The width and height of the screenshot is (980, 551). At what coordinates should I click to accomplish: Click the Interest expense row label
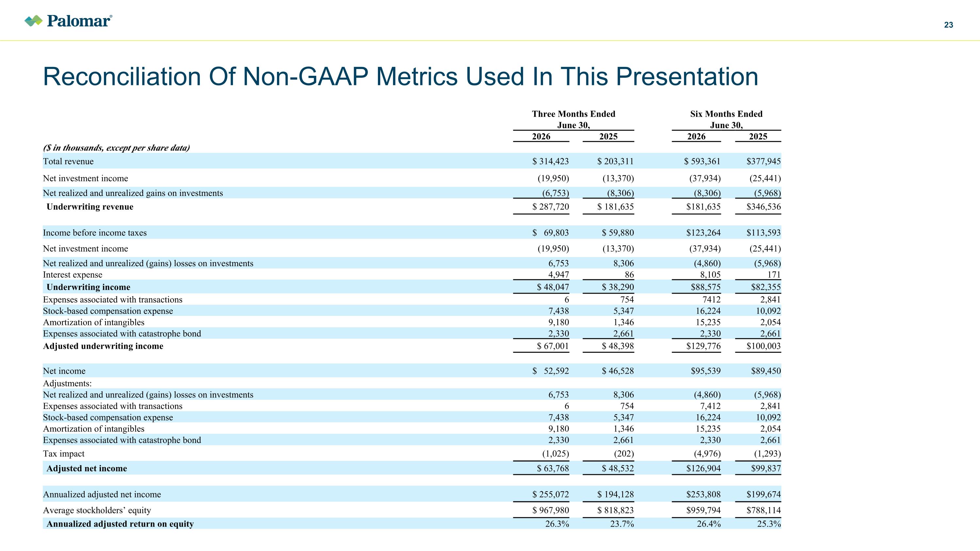tap(72, 275)
